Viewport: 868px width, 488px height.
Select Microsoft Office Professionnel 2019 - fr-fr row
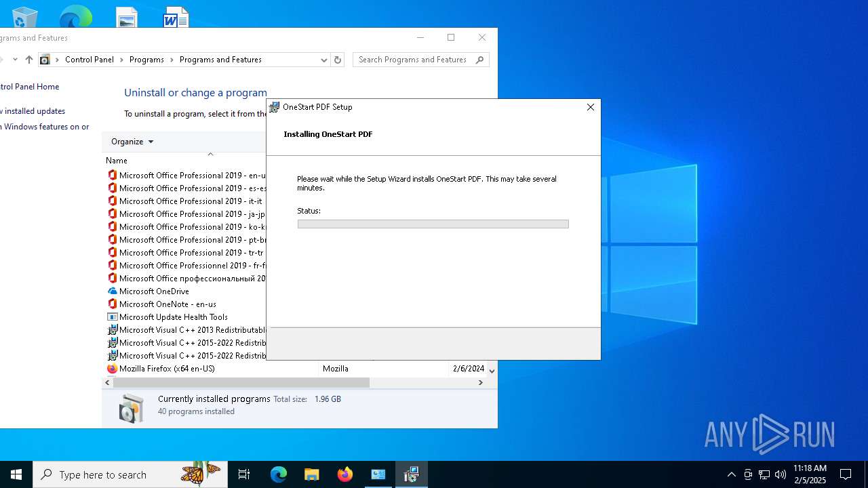pos(186,266)
